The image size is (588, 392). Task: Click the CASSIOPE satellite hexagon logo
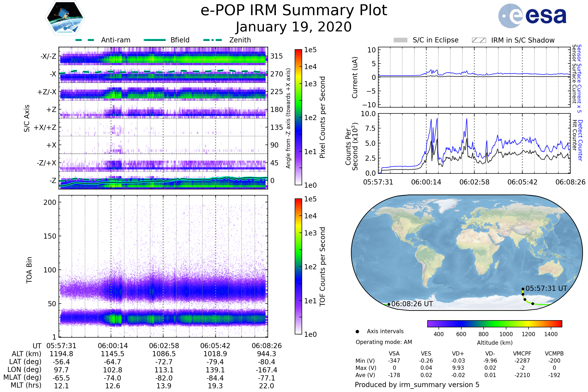[65, 18]
